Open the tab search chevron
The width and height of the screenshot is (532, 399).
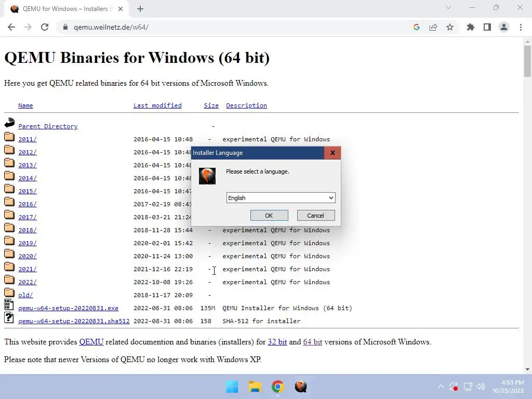pos(448,7)
